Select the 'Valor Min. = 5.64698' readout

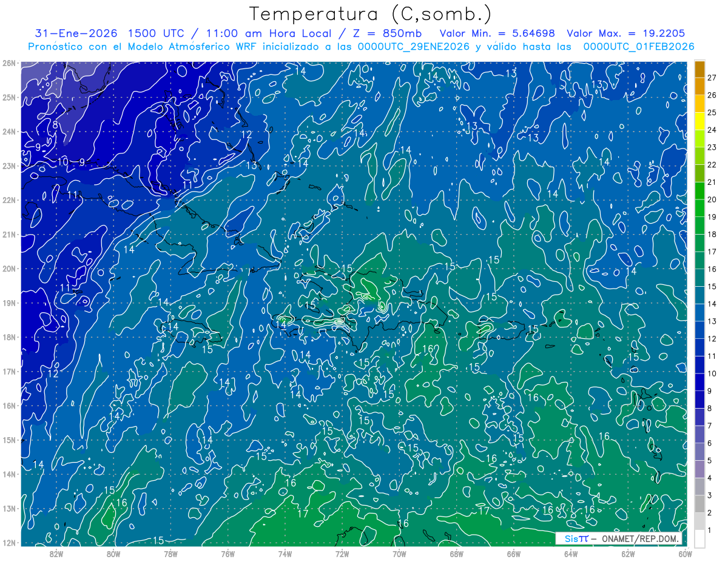497,33
